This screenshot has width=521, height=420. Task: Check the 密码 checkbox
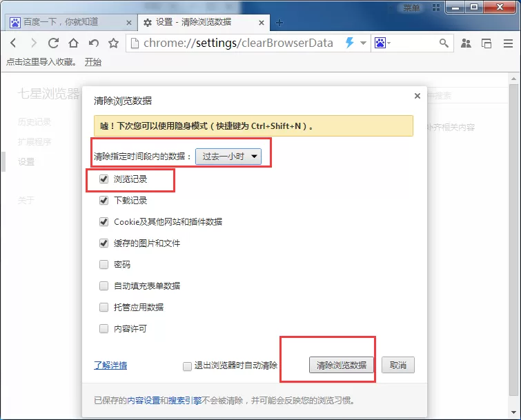tap(104, 264)
